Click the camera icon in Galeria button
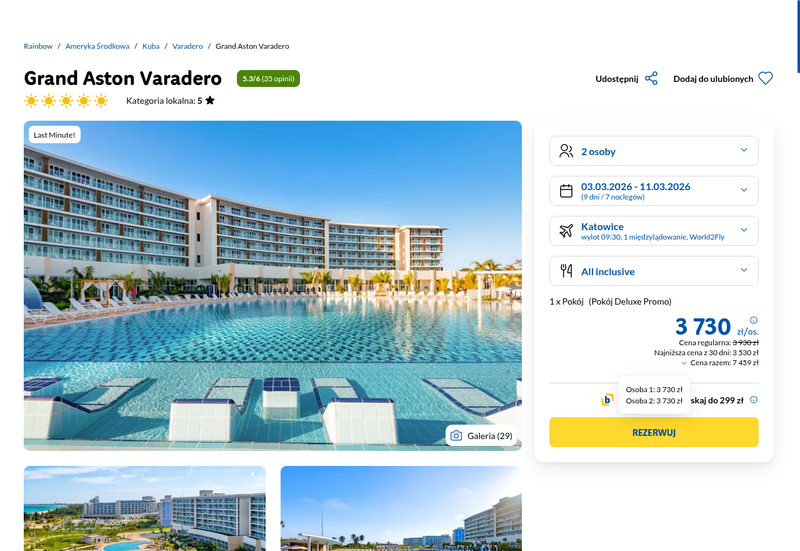This screenshot has height=551, width=800. [x=456, y=436]
